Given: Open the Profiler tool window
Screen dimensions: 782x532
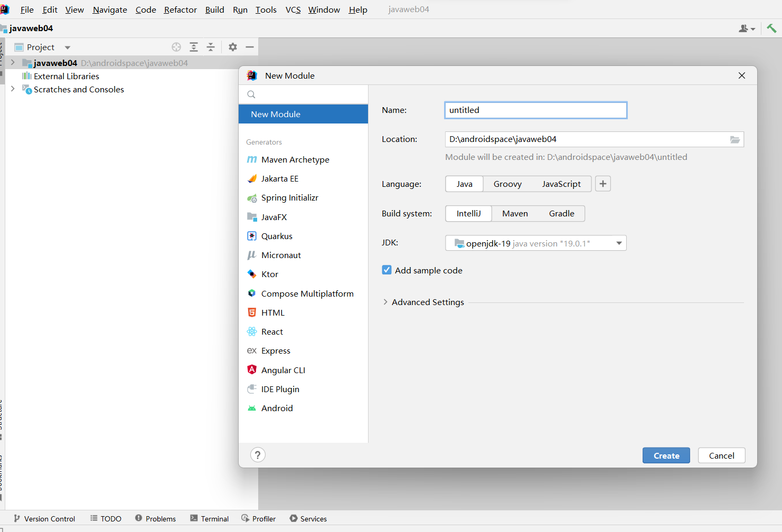Looking at the screenshot, I should tap(259, 519).
